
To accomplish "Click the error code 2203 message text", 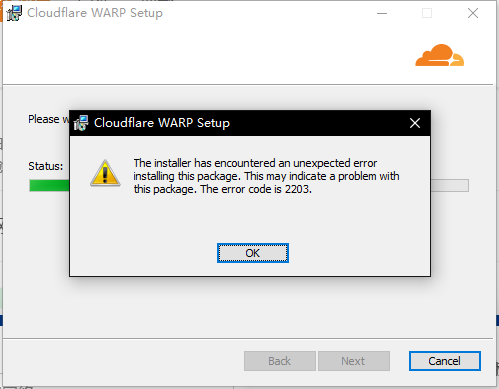I will pos(266,176).
